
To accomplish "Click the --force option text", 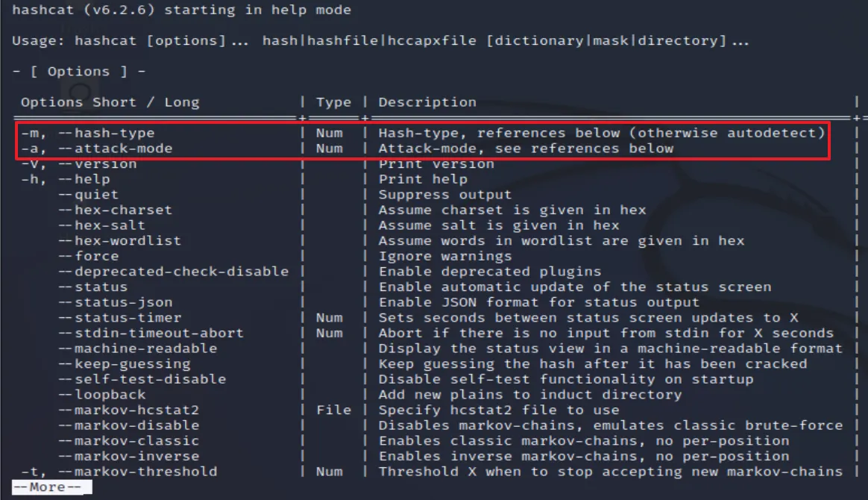I will coord(89,257).
